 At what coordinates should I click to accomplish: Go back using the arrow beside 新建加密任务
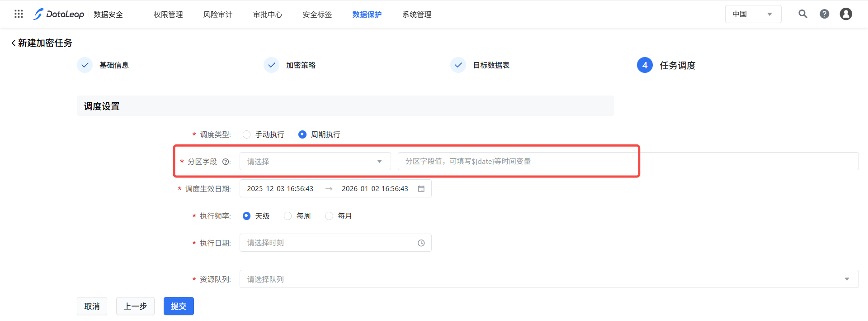coord(14,43)
